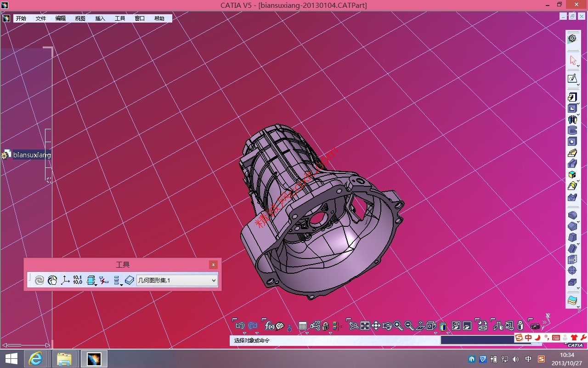Click the Capture camera icon
Screen dimensions: 588x368
pos(535,326)
